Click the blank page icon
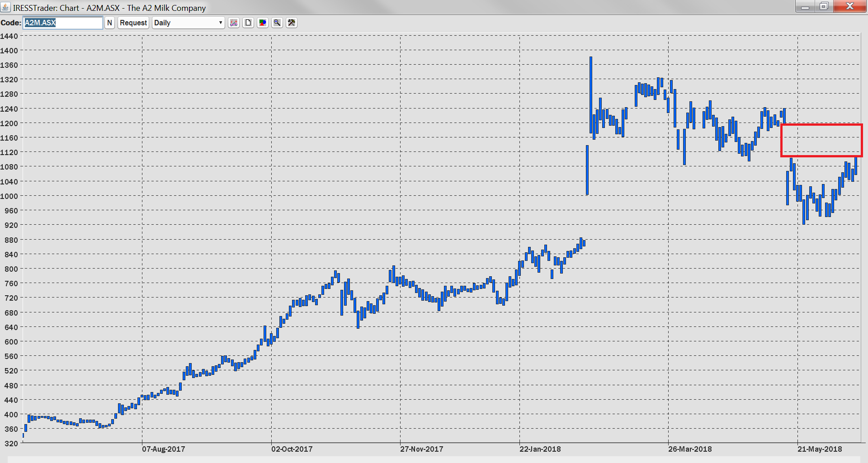The image size is (868, 463). pos(248,23)
